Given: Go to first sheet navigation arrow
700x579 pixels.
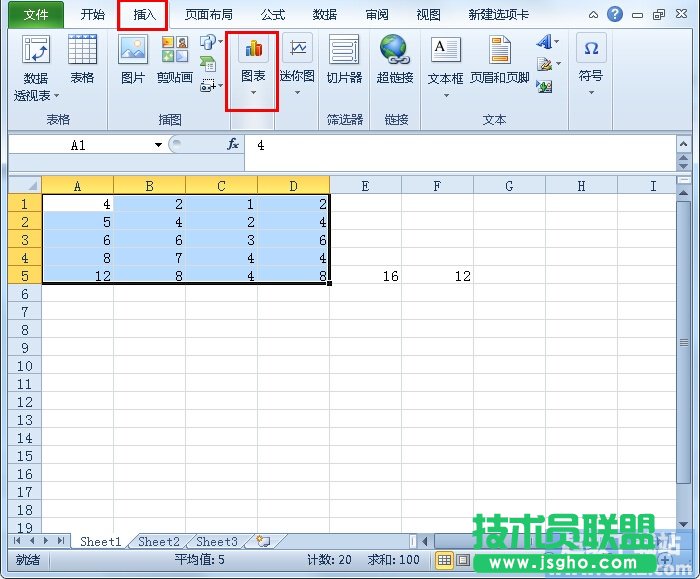Looking at the screenshot, I should click(x=17, y=541).
